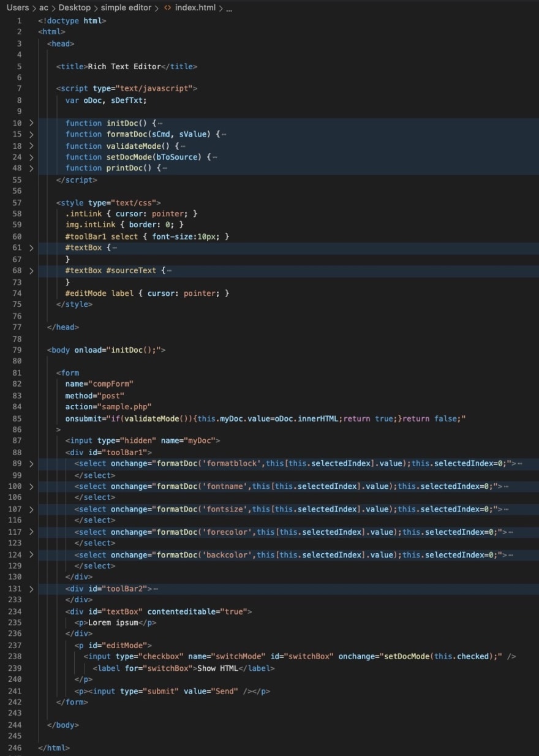
Task: Expand the formatblock select fold chevron
Action: [31, 463]
